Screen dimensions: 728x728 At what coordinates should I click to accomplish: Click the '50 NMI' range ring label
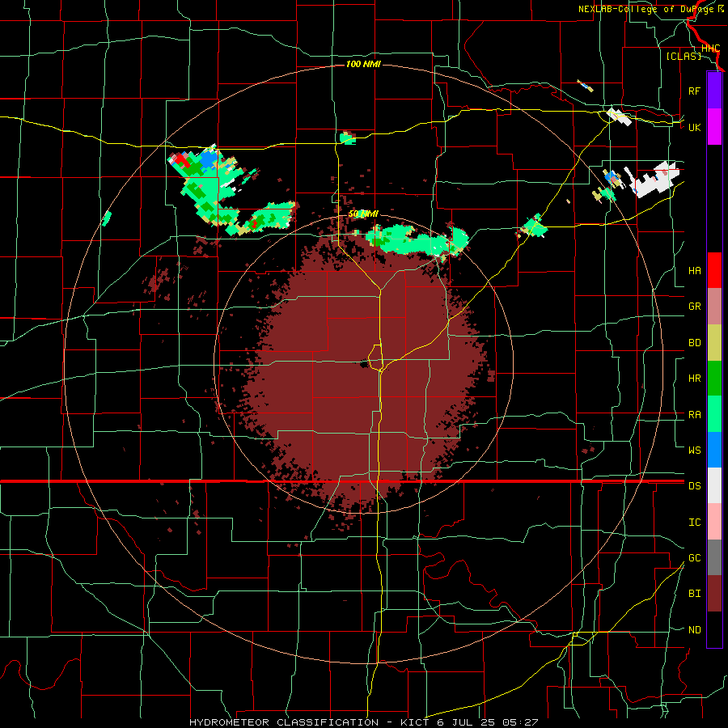click(x=363, y=214)
